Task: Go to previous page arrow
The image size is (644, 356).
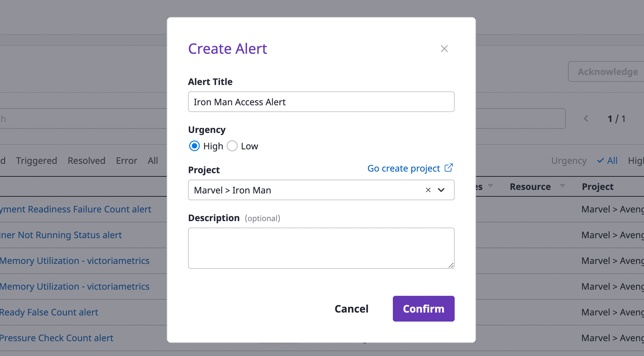Action: [x=586, y=119]
